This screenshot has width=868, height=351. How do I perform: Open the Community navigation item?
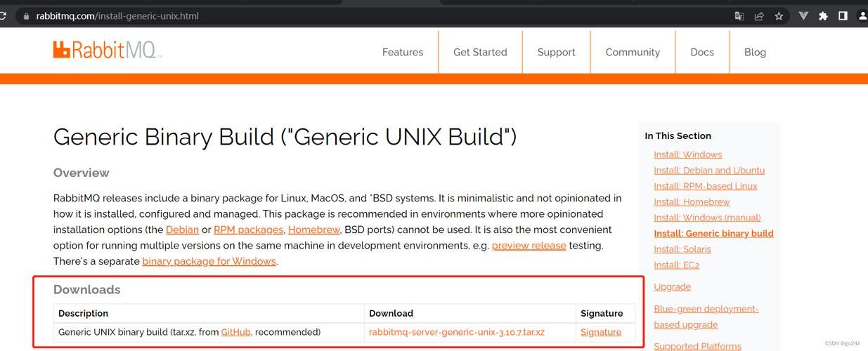click(633, 52)
